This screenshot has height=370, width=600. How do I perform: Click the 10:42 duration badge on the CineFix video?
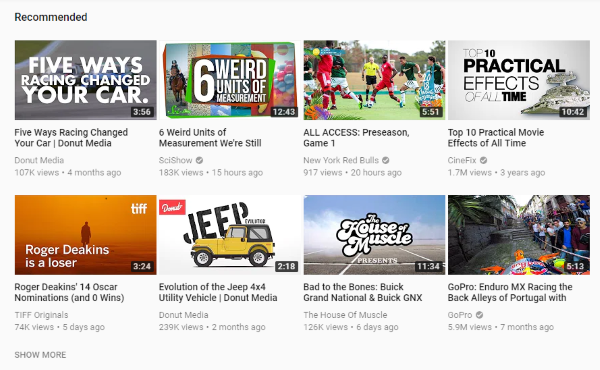click(x=572, y=112)
